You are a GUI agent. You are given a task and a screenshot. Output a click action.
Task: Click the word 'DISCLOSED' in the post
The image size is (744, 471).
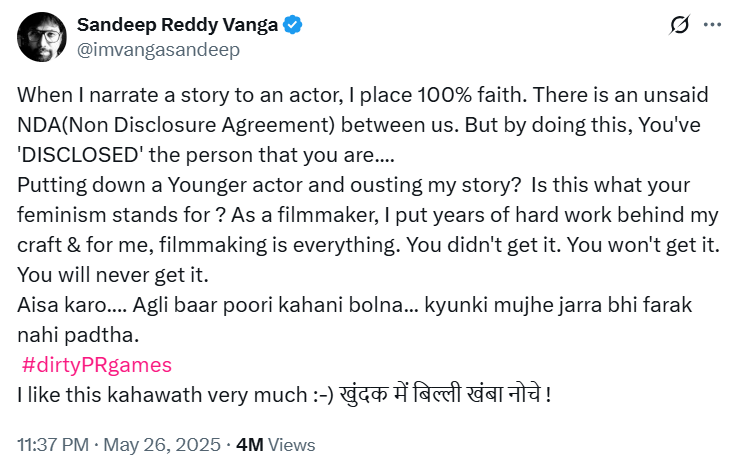(x=80, y=155)
